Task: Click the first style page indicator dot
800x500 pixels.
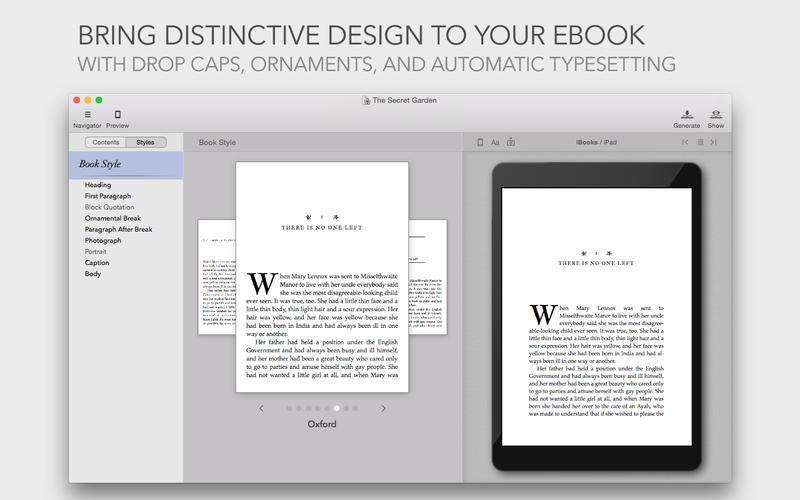Action: click(x=289, y=408)
